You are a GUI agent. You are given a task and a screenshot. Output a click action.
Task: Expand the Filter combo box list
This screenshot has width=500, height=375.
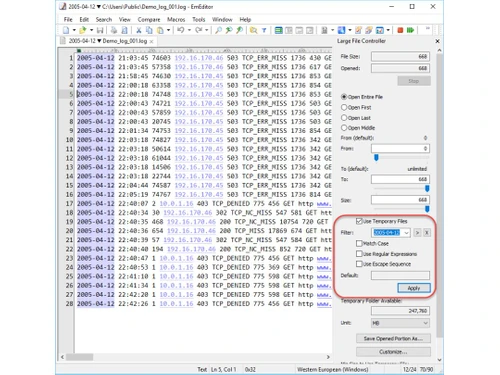coord(406,233)
